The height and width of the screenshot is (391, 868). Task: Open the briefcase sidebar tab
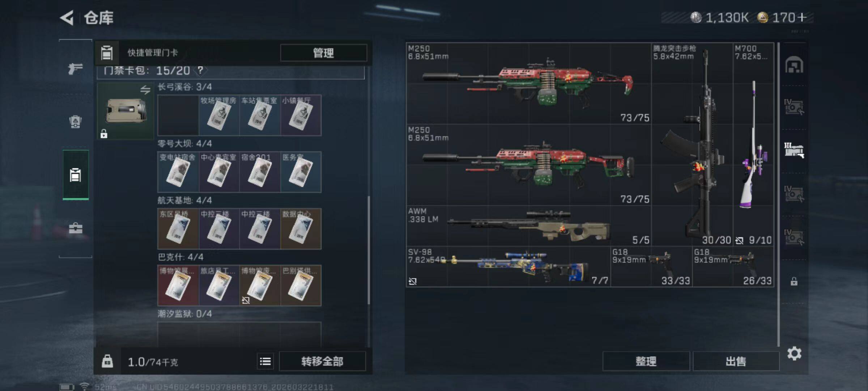click(x=76, y=228)
